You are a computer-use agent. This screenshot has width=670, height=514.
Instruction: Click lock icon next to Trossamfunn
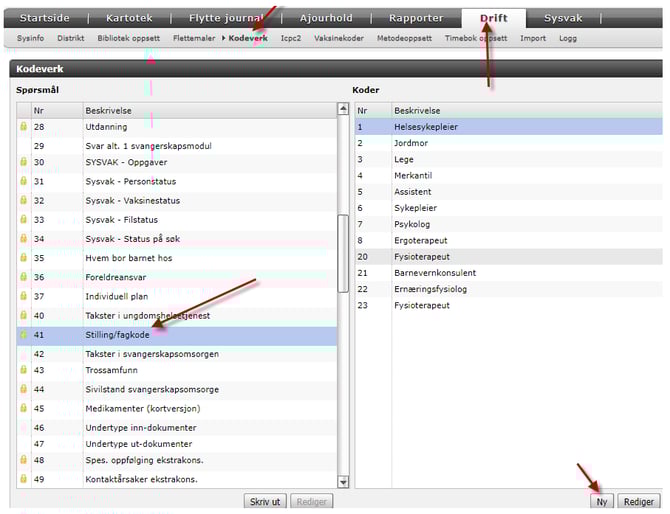[x=24, y=370]
